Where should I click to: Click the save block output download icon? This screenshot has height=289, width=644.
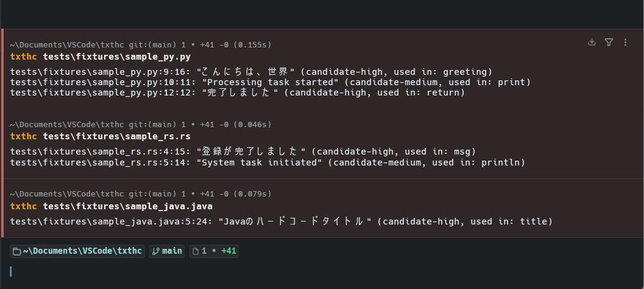pyautogui.click(x=592, y=42)
